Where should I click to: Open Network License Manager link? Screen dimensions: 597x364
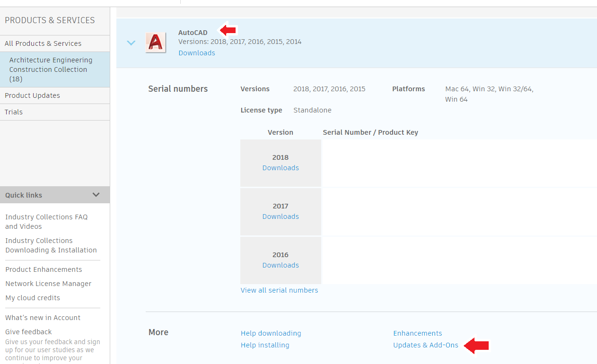(x=48, y=284)
